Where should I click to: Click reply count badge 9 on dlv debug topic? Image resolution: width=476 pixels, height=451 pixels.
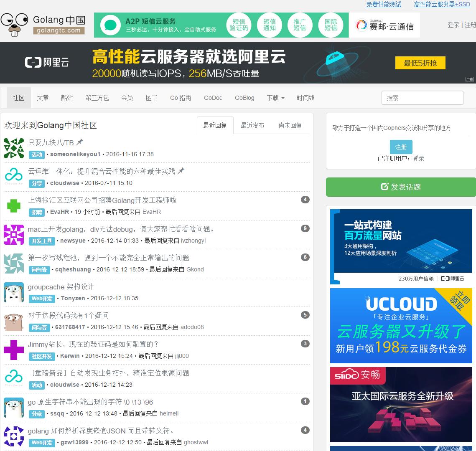305,228
